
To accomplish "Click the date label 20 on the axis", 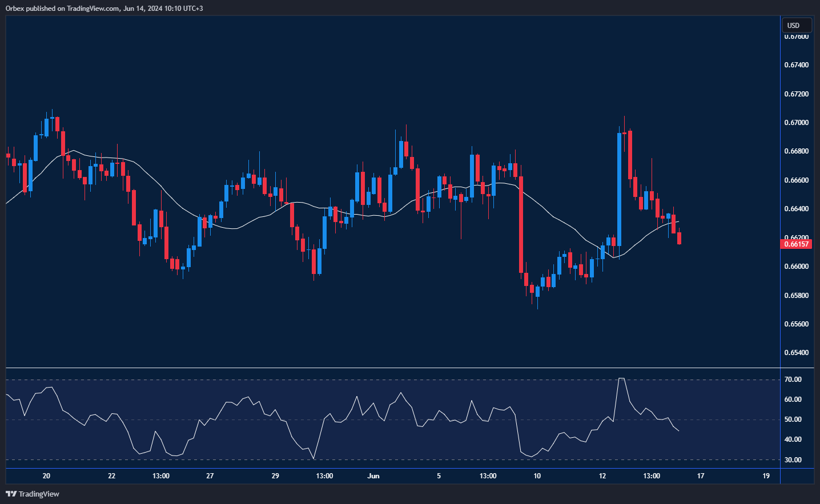I will tap(46, 475).
